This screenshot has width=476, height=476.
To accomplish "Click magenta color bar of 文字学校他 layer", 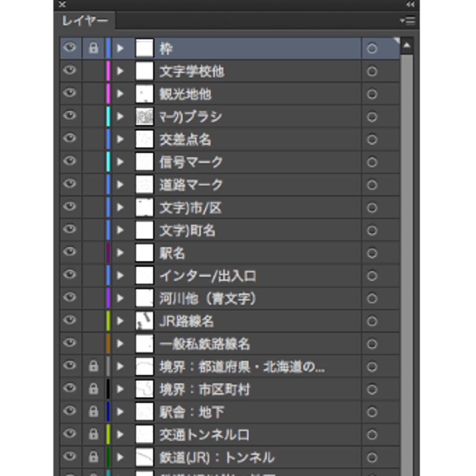I will [x=108, y=71].
